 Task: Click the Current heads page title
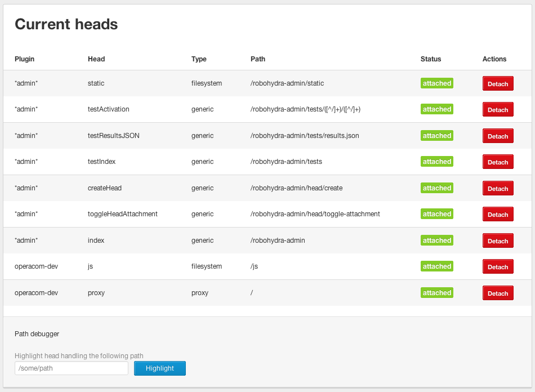pos(66,24)
